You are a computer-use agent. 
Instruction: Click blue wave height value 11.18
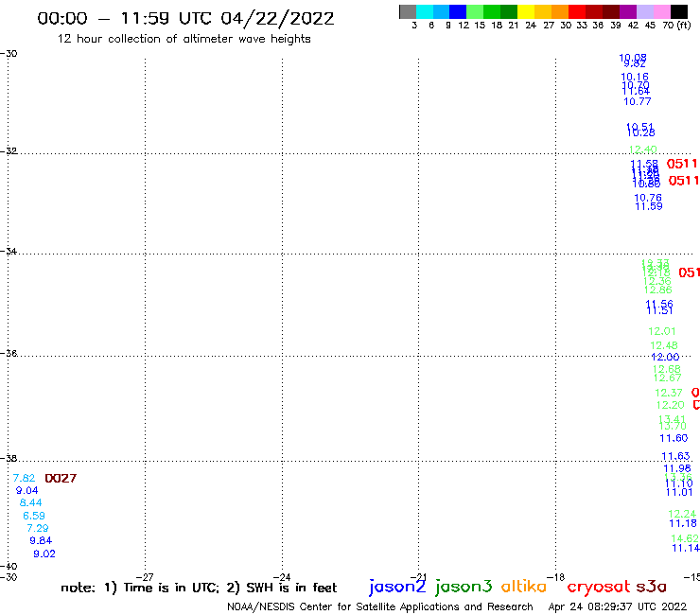click(x=683, y=523)
